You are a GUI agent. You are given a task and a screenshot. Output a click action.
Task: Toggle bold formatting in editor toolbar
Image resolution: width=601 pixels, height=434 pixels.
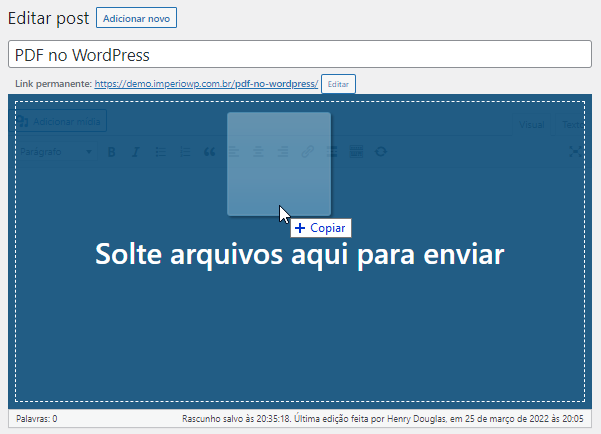pos(111,152)
